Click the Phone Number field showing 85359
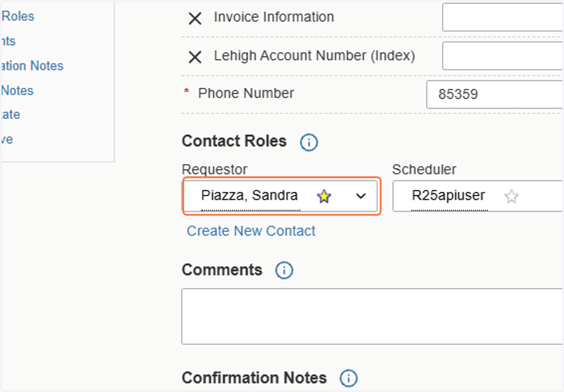 point(495,94)
